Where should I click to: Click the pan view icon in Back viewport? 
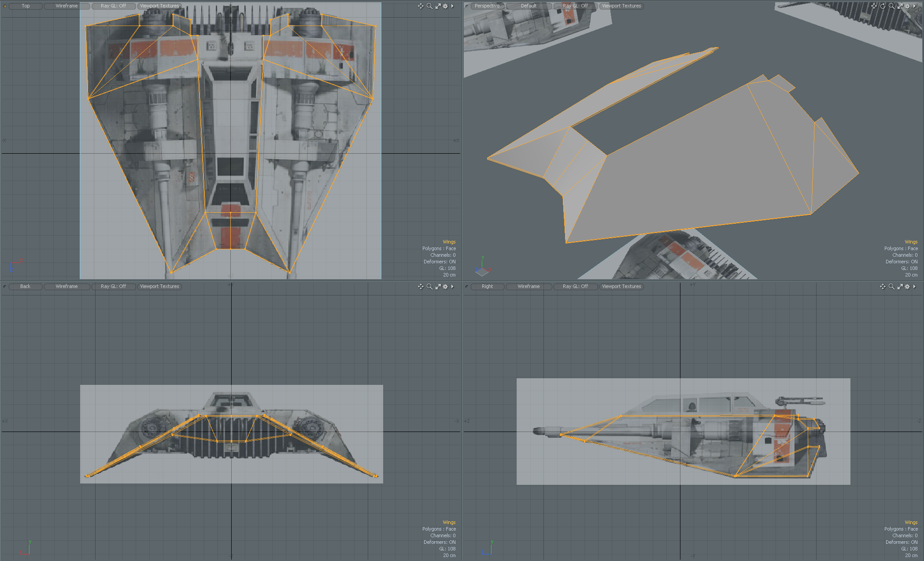[x=421, y=286]
